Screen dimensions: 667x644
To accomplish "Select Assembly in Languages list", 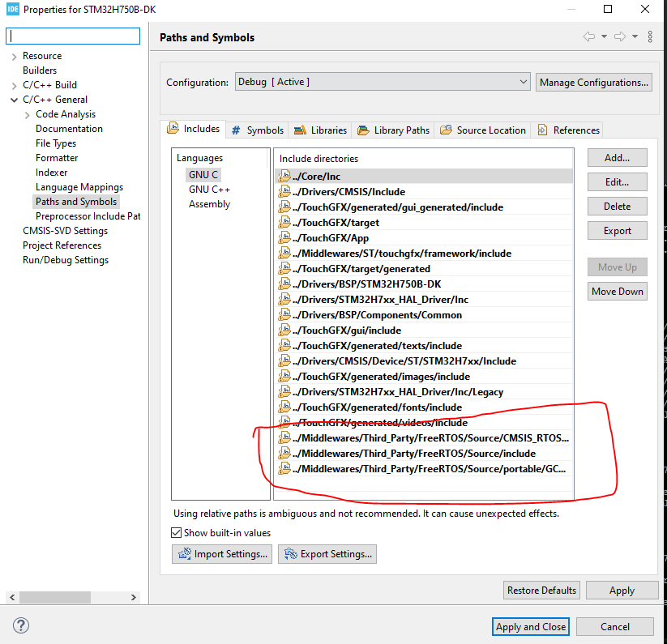I will point(209,204).
